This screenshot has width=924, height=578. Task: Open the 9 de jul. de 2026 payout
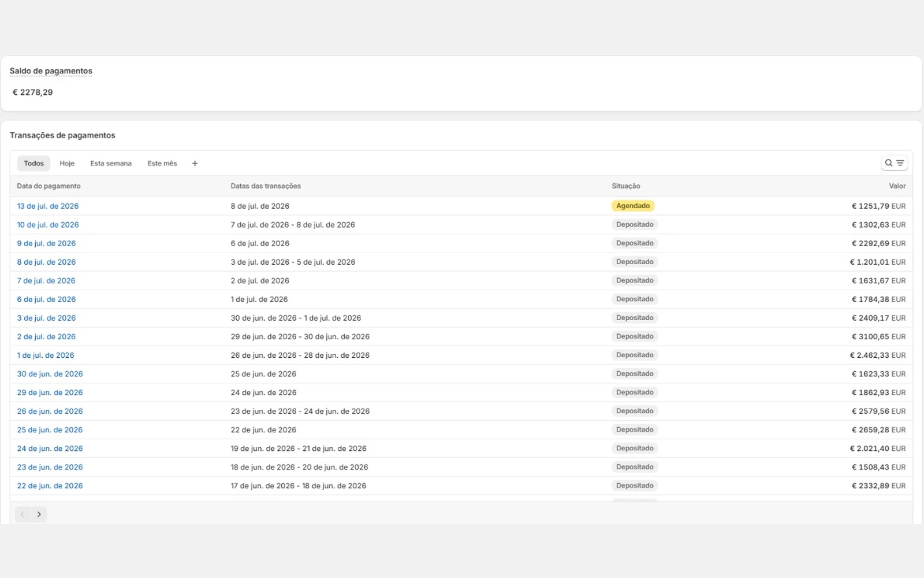pos(46,243)
